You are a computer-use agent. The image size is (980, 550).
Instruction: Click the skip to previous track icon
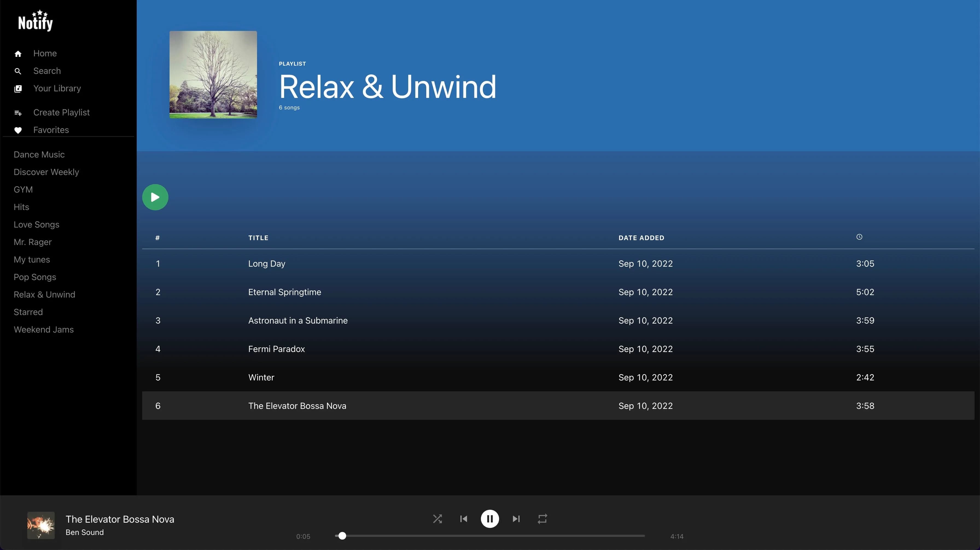pyautogui.click(x=464, y=518)
